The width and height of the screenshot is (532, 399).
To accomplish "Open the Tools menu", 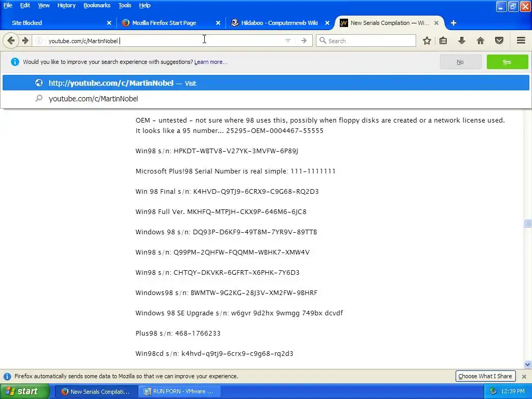I will tap(125, 5).
